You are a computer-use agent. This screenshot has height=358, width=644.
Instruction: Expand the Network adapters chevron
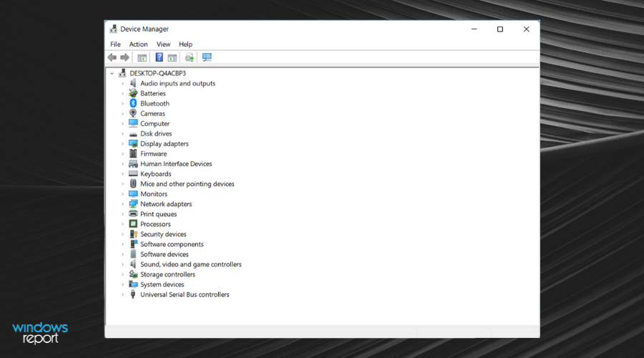click(x=122, y=204)
